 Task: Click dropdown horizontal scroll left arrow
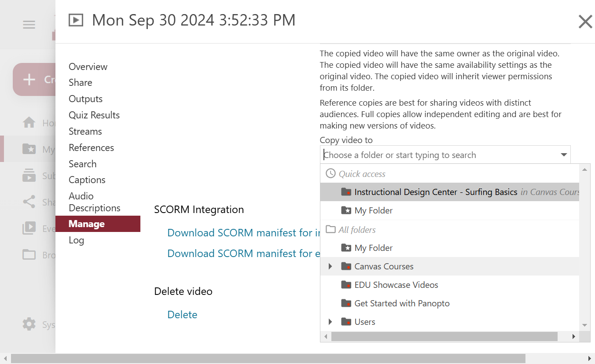326,336
